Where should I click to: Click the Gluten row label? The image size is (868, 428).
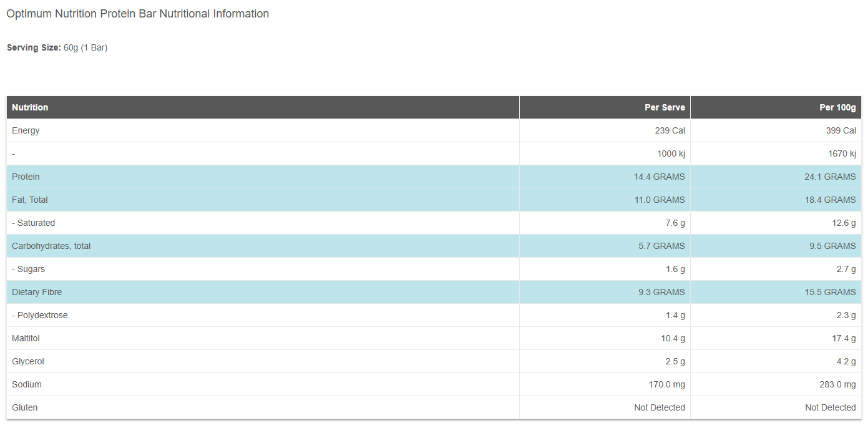(x=25, y=407)
